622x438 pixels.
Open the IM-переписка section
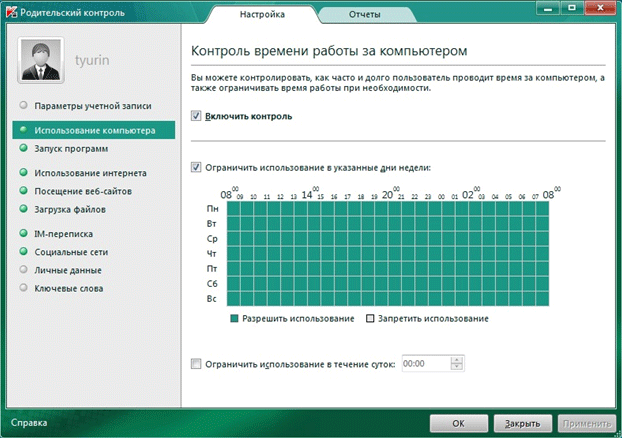(x=63, y=234)
